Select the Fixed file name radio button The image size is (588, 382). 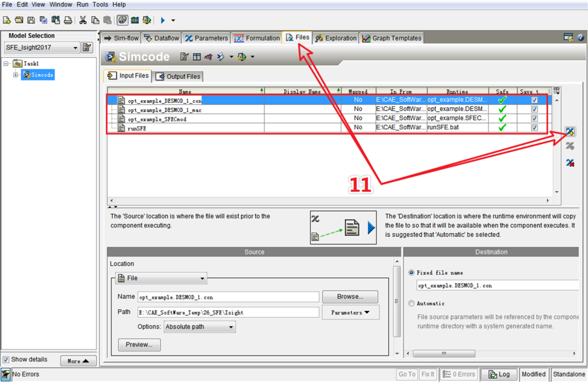[x=412, y=273]
